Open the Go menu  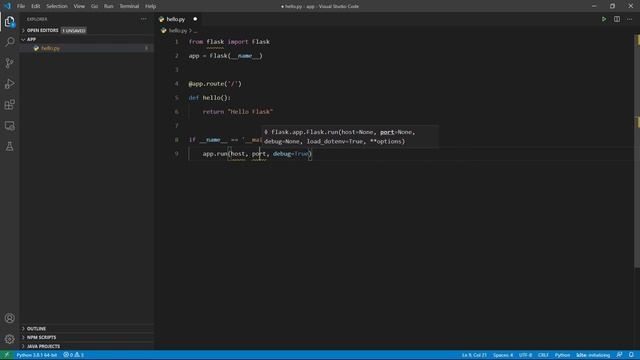tap(94, 6)
